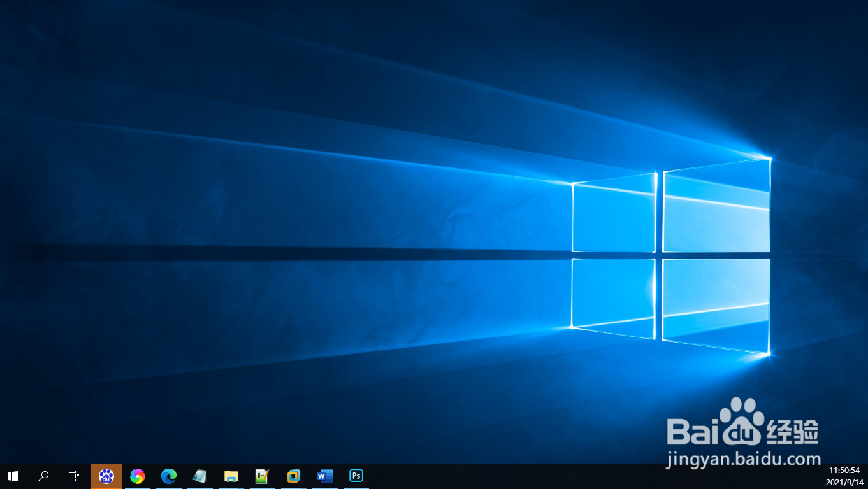The image size is (868, 489).
Task: Open the green chart notepad app
Action: point(262,476)
